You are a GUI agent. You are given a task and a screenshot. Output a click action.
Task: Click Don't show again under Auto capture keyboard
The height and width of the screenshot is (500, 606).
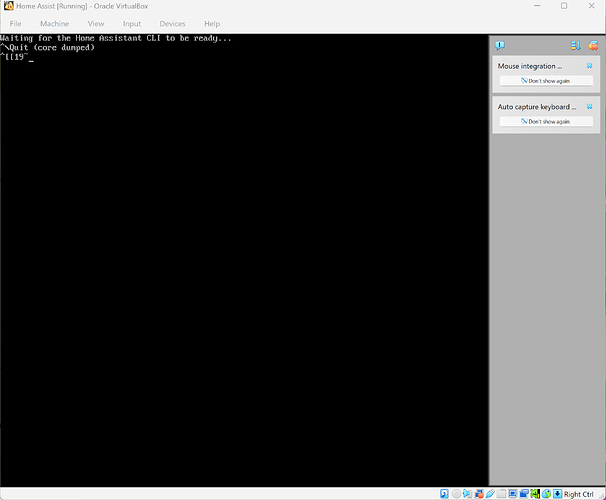click(546, 121)
